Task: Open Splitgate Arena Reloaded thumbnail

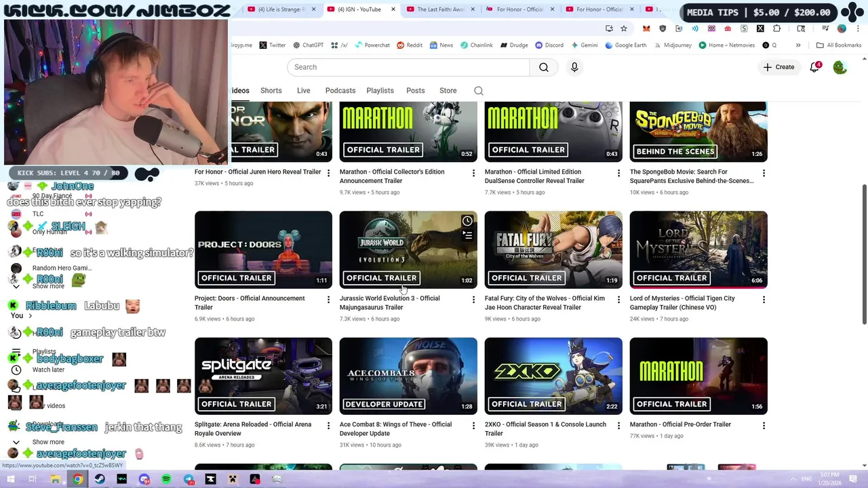Action: point(263,376)
